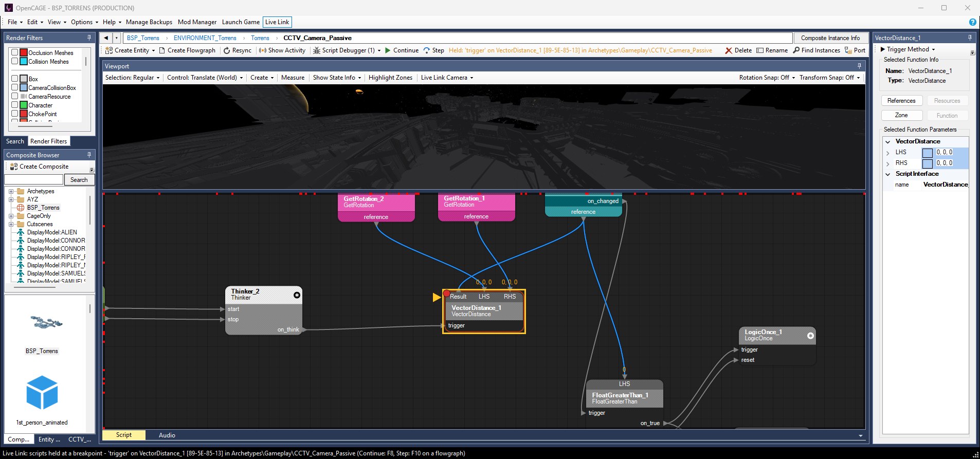Open the Live Link Camera dropdown
The height and width of the screenshot is (459, 980).
click(447, 78)
